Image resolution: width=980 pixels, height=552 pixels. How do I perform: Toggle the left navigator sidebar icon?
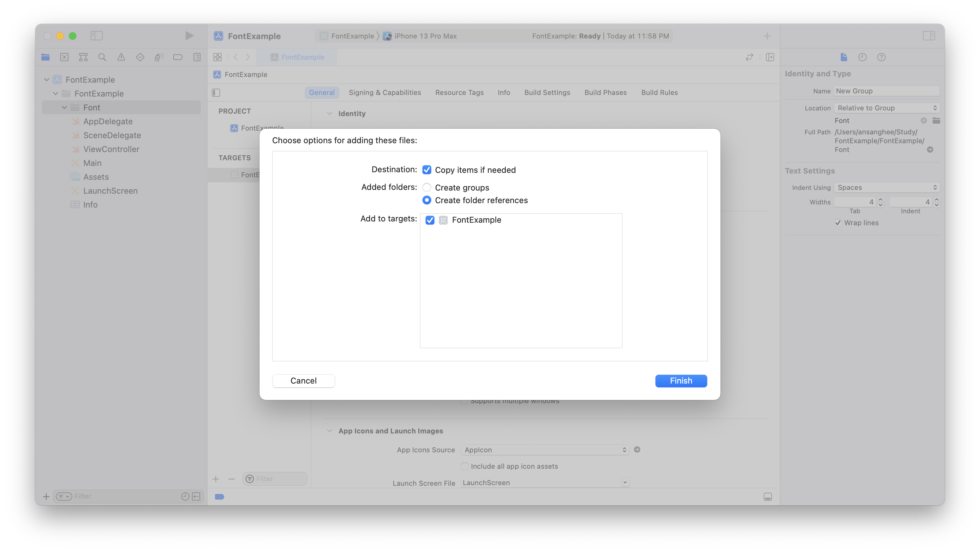97,36
